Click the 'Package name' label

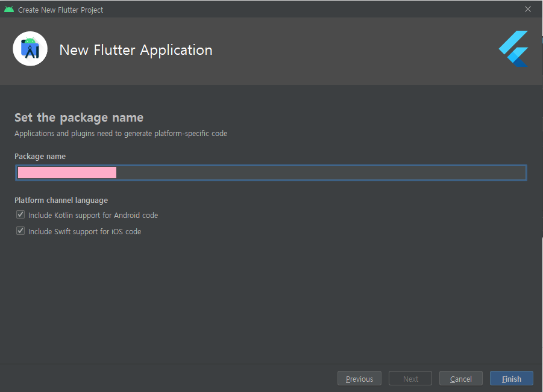tap(40, 157)
